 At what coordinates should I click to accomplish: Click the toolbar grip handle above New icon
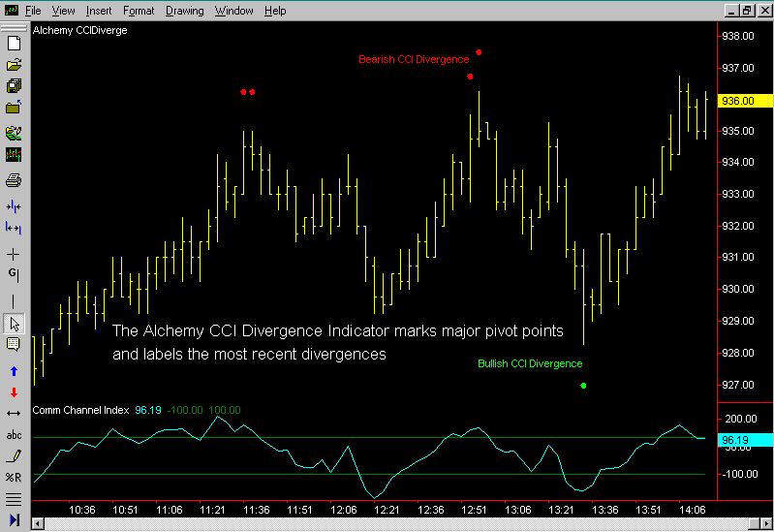click(14, 28)
